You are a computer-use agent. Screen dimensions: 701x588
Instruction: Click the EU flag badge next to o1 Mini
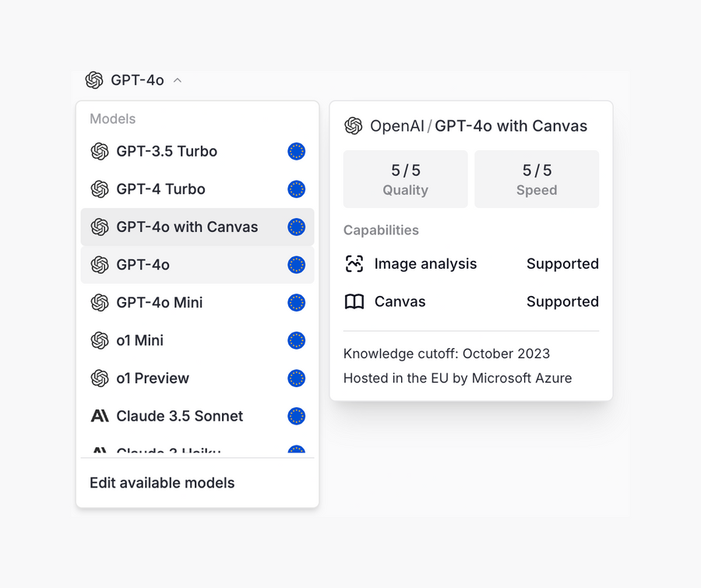click(296, 340)
